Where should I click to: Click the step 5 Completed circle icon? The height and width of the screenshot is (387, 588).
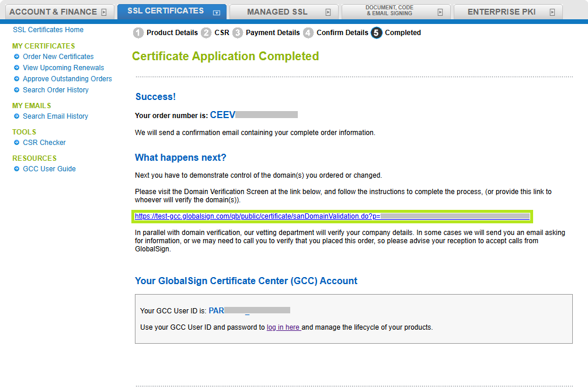pyautogui.click(x=377, y=33)
